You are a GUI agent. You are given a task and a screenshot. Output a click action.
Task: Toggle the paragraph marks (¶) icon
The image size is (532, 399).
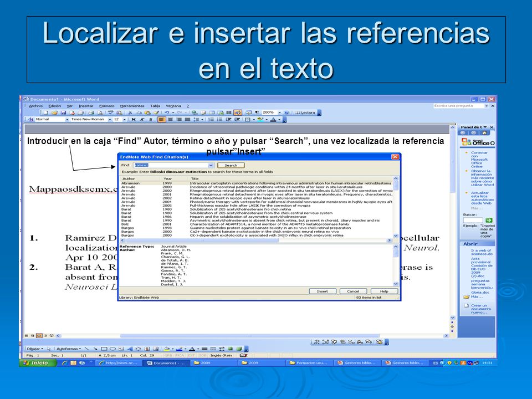257,112
